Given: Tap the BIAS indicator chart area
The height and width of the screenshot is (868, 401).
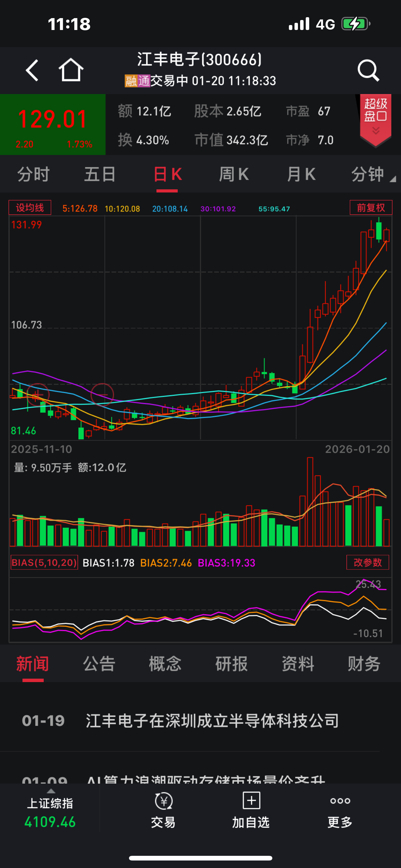Looking at the screenshot, I should pyautogui.click(x=200, y=609).
